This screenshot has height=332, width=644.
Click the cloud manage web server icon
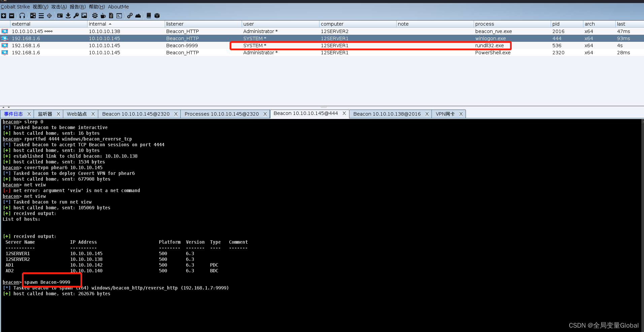138,16
